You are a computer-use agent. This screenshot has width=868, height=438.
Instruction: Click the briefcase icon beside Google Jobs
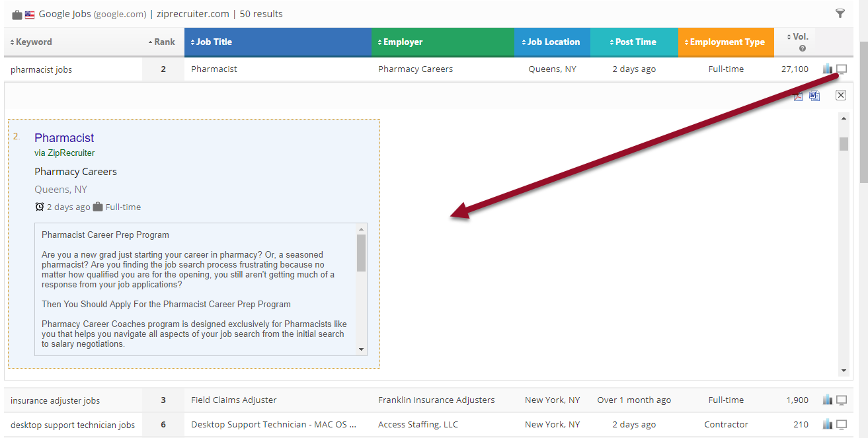pos(17,15)
